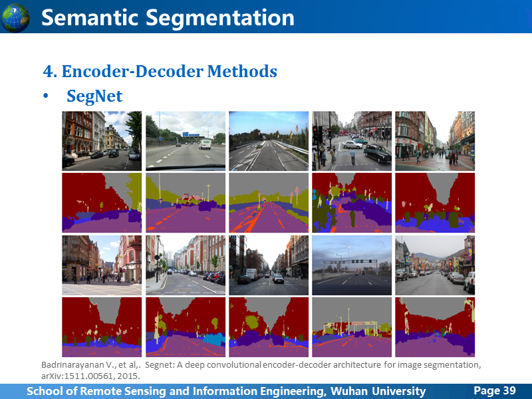The width and height of the screenshot is (532, 399).
Task: Open the segmentation result of the black taxi intersection
Action: click(x=352, y=203)
